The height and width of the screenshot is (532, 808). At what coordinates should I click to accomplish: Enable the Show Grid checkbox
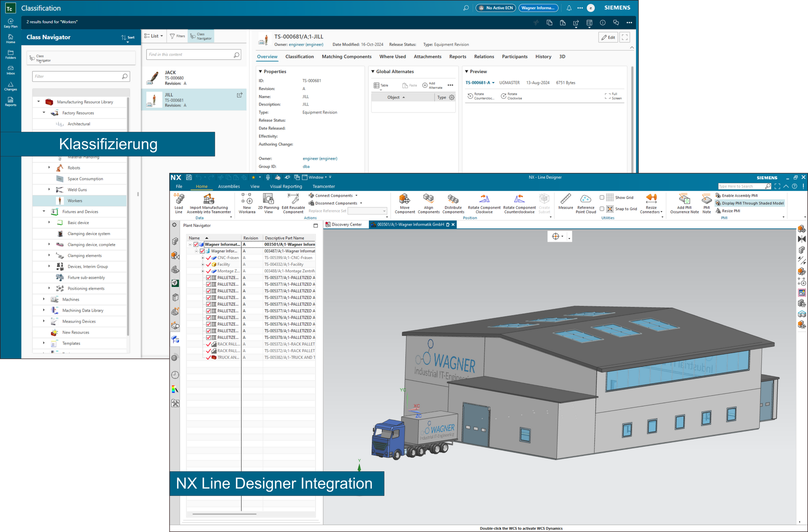[602, 198]
